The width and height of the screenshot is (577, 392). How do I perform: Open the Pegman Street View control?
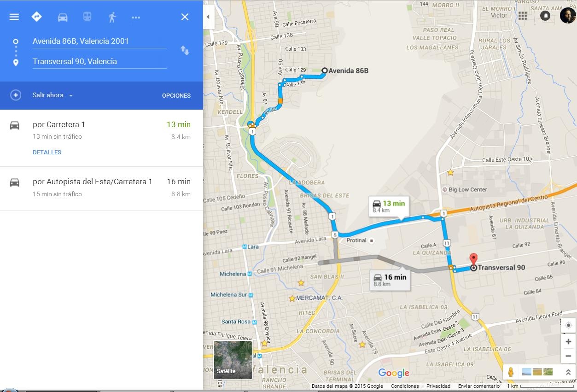coord(511,372)
